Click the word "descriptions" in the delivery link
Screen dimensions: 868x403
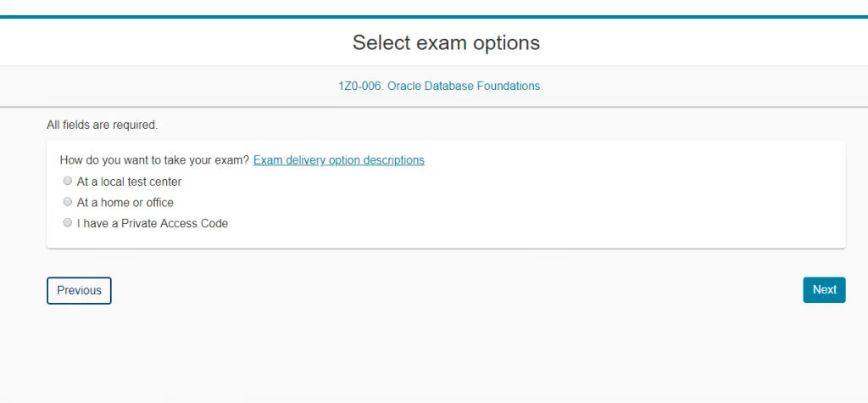392,160
